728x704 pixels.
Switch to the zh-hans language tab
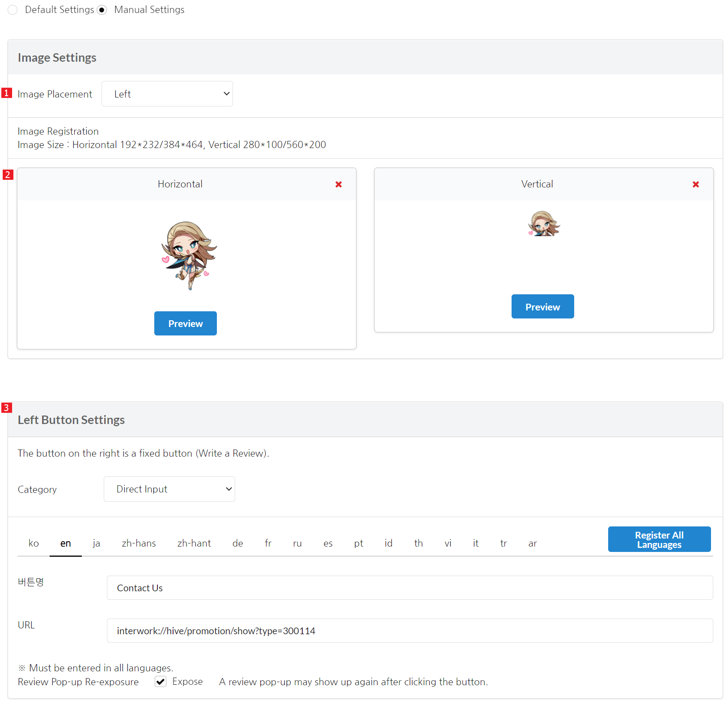click(139, 543)
